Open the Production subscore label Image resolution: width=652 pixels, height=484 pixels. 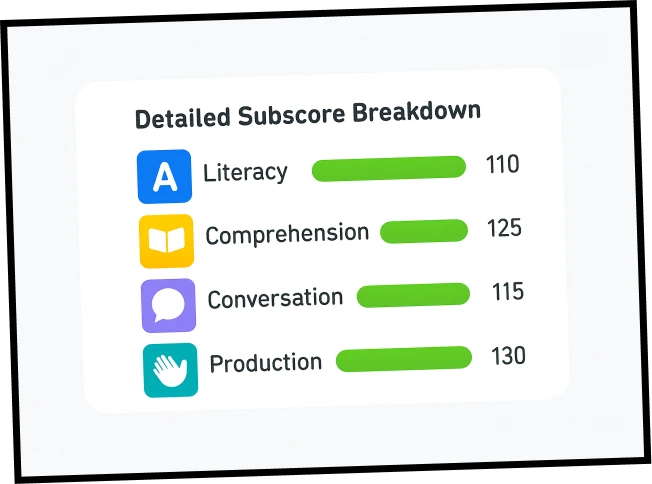click(x=265, y=362)
